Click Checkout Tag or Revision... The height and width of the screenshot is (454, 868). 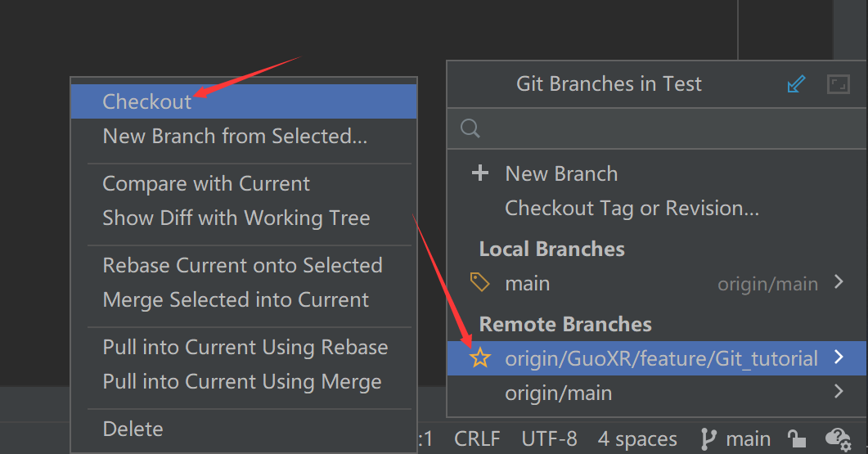pyautogui.click(x=632, y=209)
